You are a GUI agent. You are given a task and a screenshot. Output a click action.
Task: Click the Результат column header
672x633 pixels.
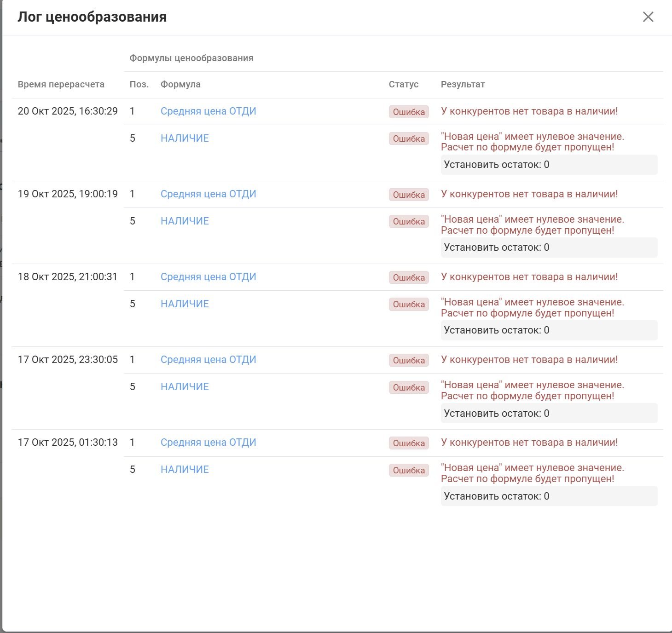click(463, 85)
